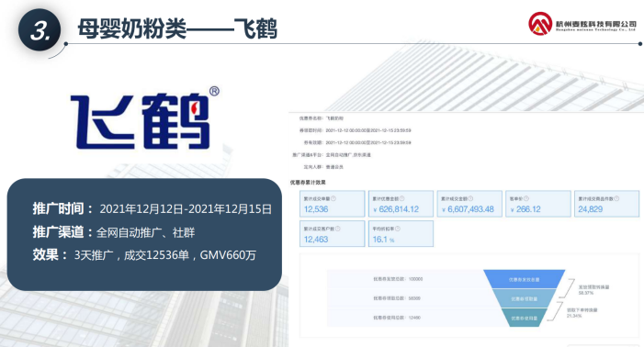
Task: Click the 推广渠道&平台 row value
Action: tap(348, 155)
